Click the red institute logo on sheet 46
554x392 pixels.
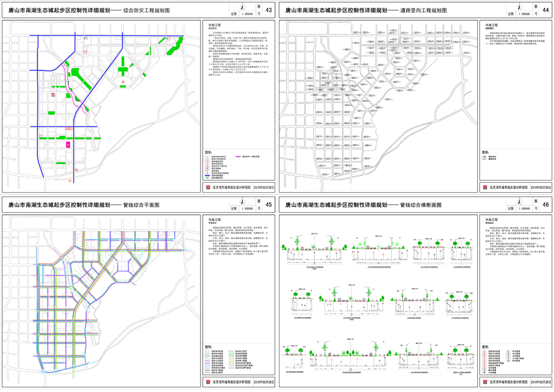pos(486,383)
